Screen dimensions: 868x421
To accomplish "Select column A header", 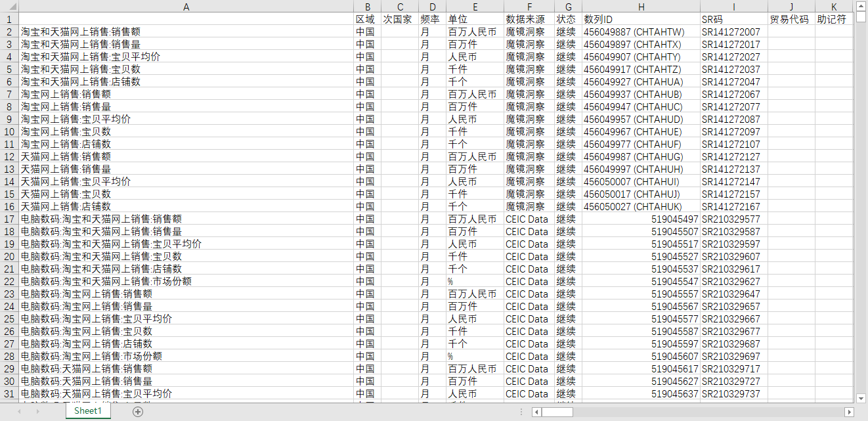I will pos(186,7).
